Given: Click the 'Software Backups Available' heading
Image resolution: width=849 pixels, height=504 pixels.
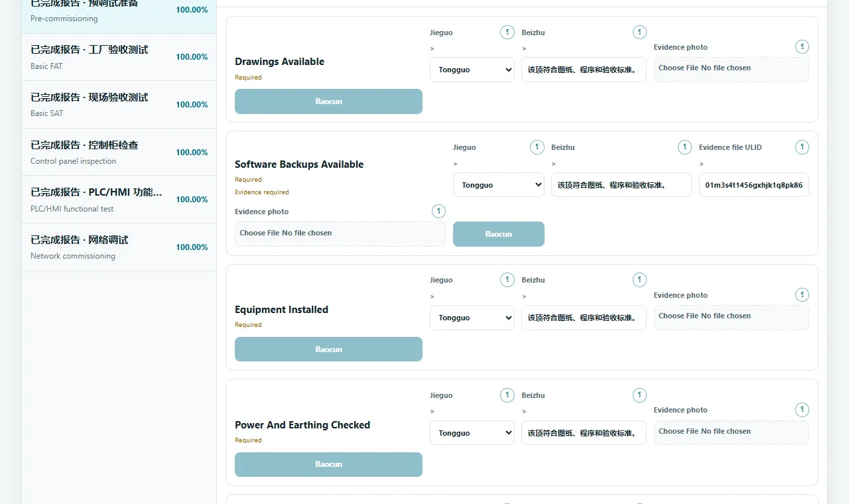Looking at the screenshot, I should (x=299, y=164).
